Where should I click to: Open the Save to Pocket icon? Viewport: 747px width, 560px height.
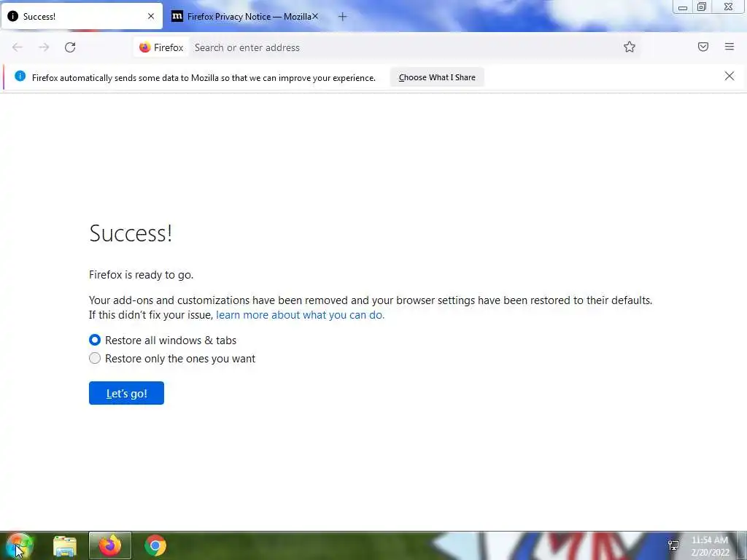point(703,47)
